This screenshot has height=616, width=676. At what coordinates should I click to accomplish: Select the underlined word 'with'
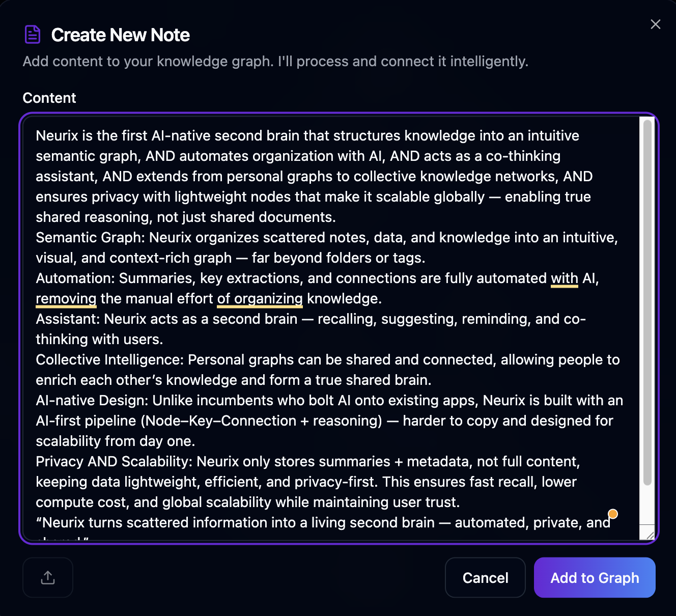[564, 278]
